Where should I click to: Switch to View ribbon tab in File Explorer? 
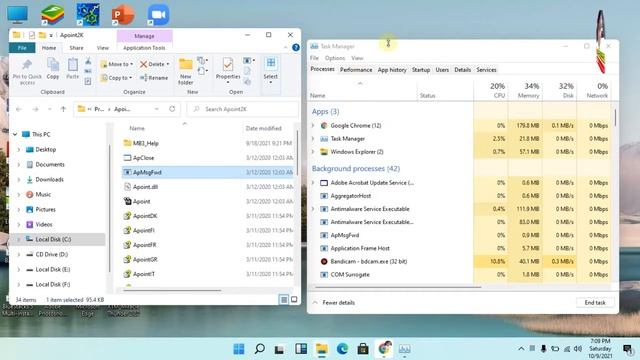point(102,48)
